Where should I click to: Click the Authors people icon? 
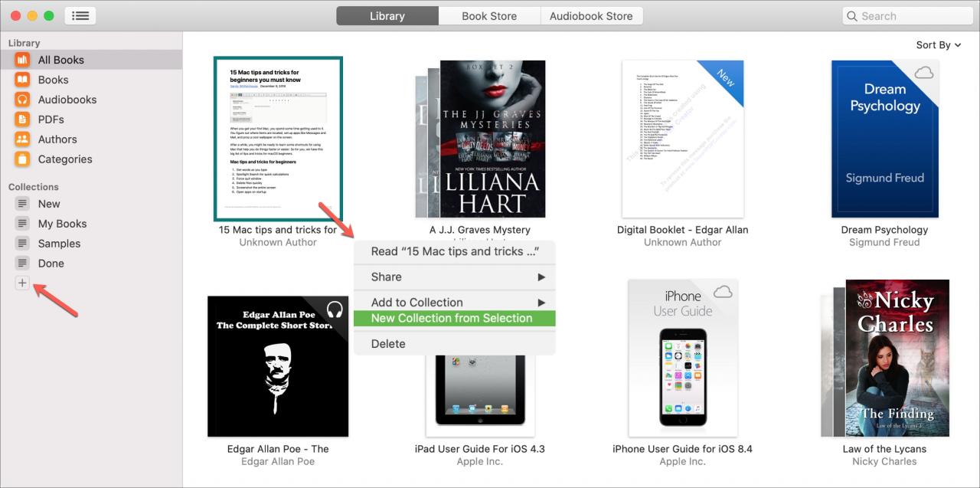point(23,139)
